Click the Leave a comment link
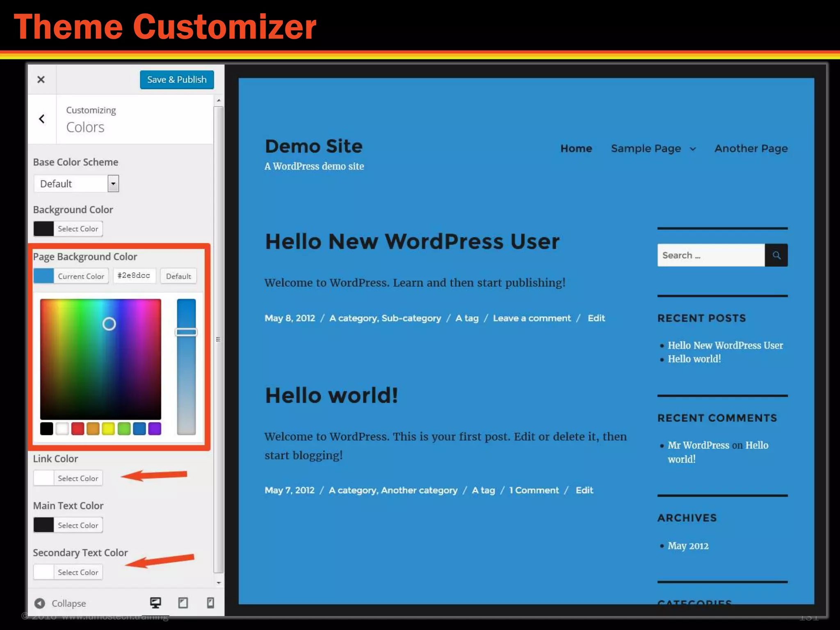Screen dimensions: 840x630 (532, 318)
